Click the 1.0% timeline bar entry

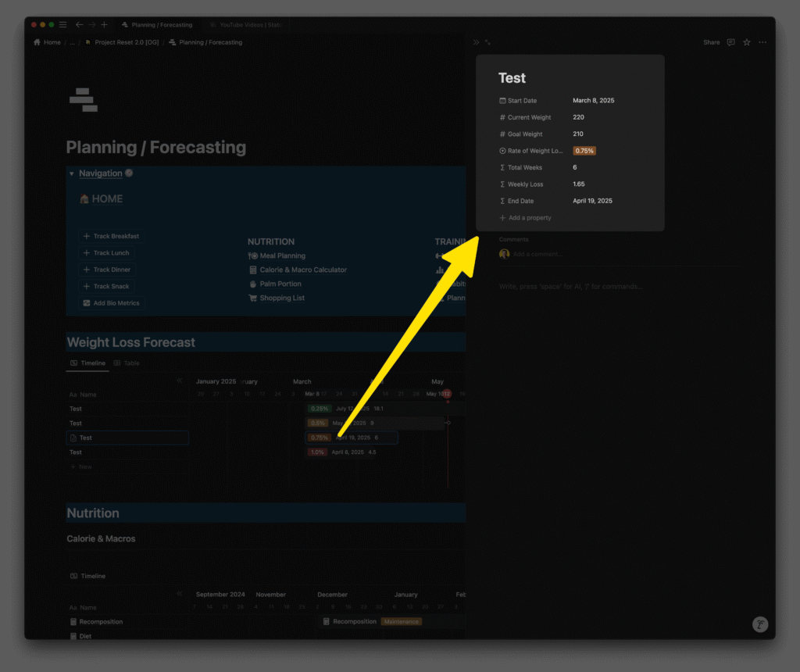[317, 452]
